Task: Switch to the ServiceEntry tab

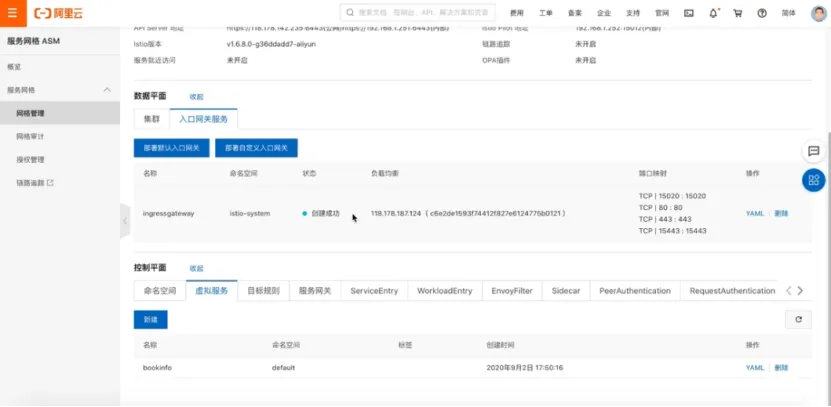Action: 374,291
